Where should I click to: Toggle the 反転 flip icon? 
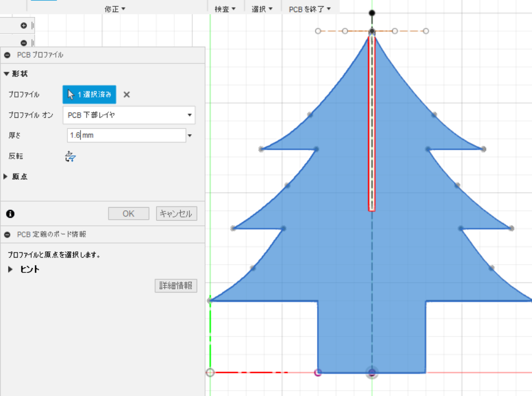(70, 156)
